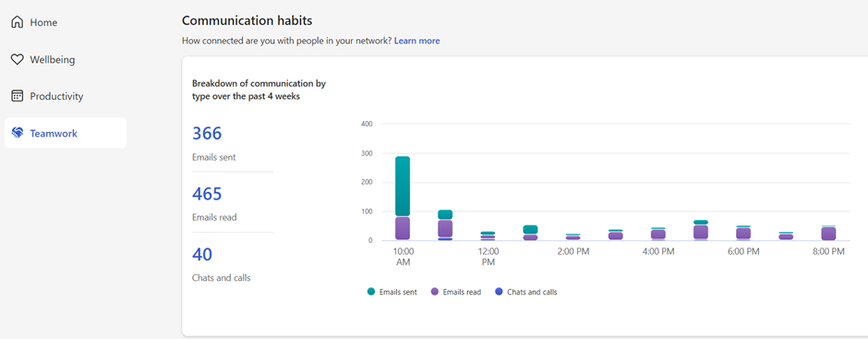The width and height of the screenshot is (868, 339).
Task: Click the 300 y-axis label
Action: tap(366, 153)
